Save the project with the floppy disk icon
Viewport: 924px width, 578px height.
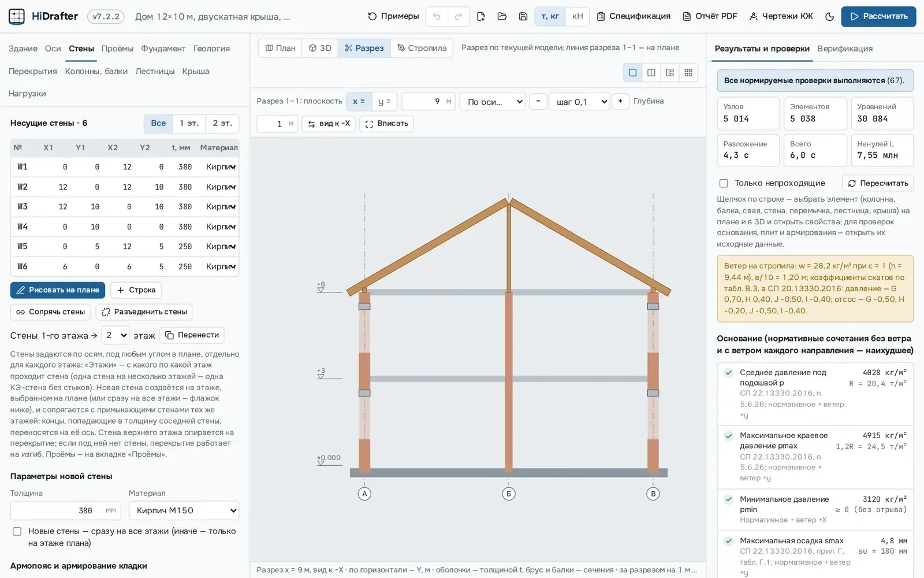[523, 16]
